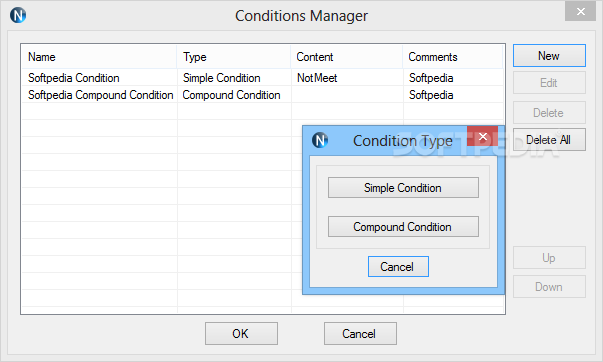Image resolution: width=603 pixels, height=362 pixels.
Task: Cancel the Condition Type dialog
Action: 398,267
